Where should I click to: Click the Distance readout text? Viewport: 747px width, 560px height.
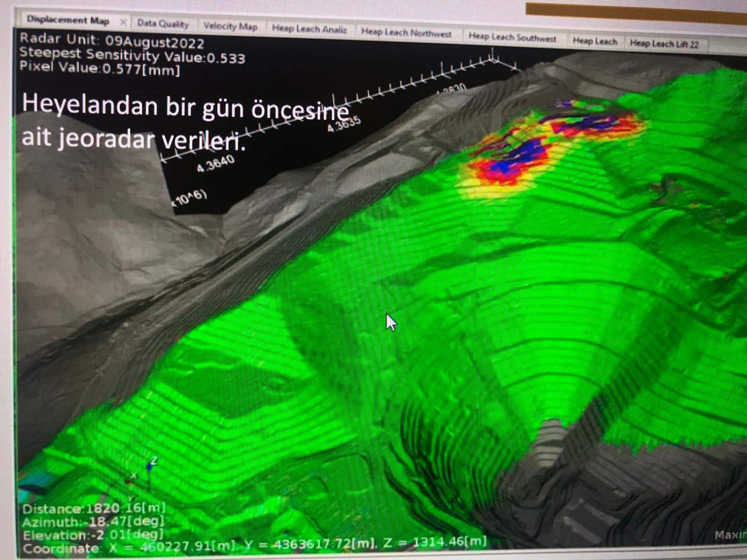93,508
